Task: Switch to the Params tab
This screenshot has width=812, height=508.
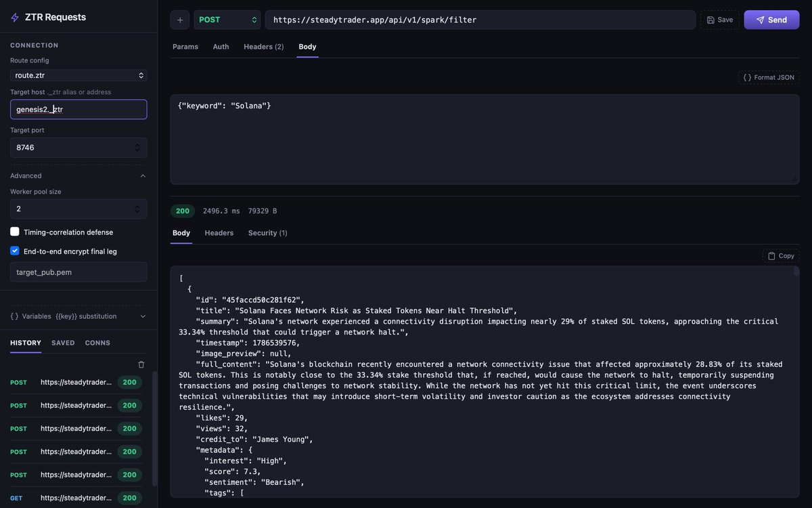Action: pyautogui.click(x=185, y=47)
